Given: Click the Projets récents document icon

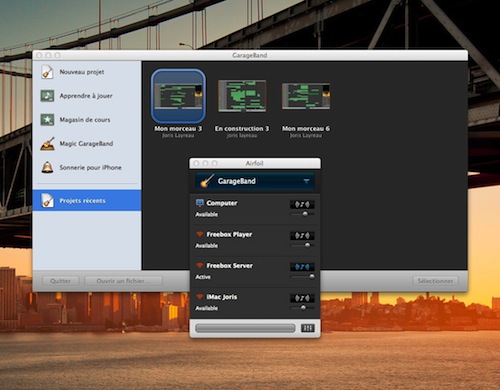Looking at the screenshot, I should [47, 200].
